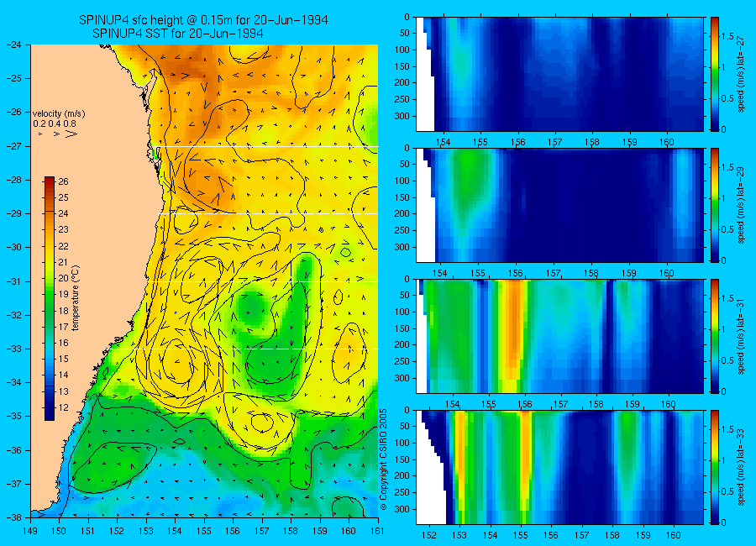Open the lat=-33 speed section plot
This screenshot has width=756, height=546.
[559, 467]
